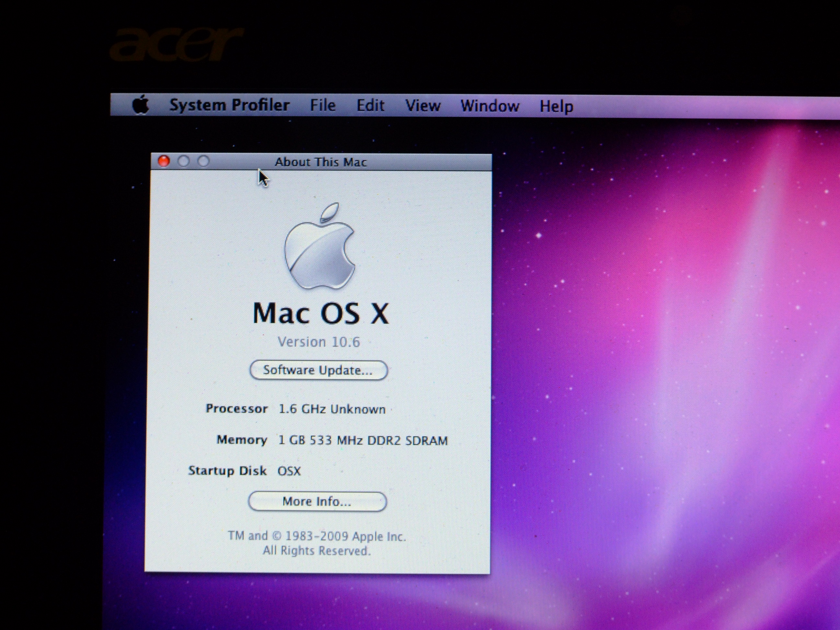Open the File menu
The height and width of the screenshot is (630, 840).
[322, 105]
